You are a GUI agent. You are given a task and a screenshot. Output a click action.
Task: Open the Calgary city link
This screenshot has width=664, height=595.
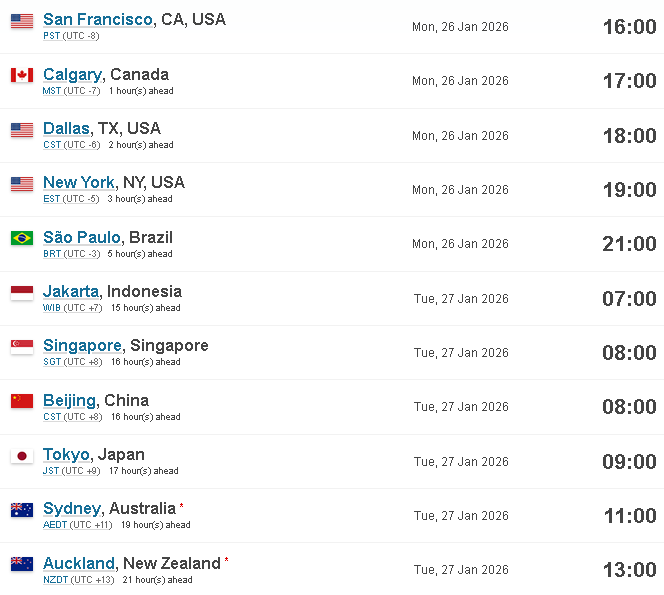(x=72, y=75)
